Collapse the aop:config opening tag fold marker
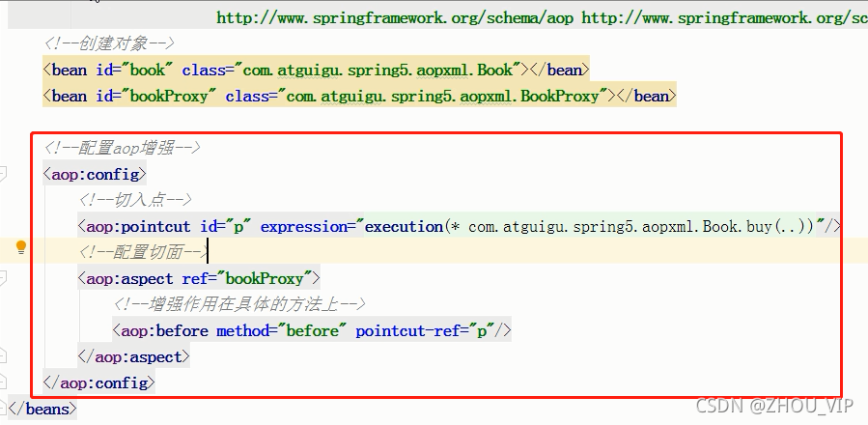This screenshot has width=868, height=425. coord(3,174)
